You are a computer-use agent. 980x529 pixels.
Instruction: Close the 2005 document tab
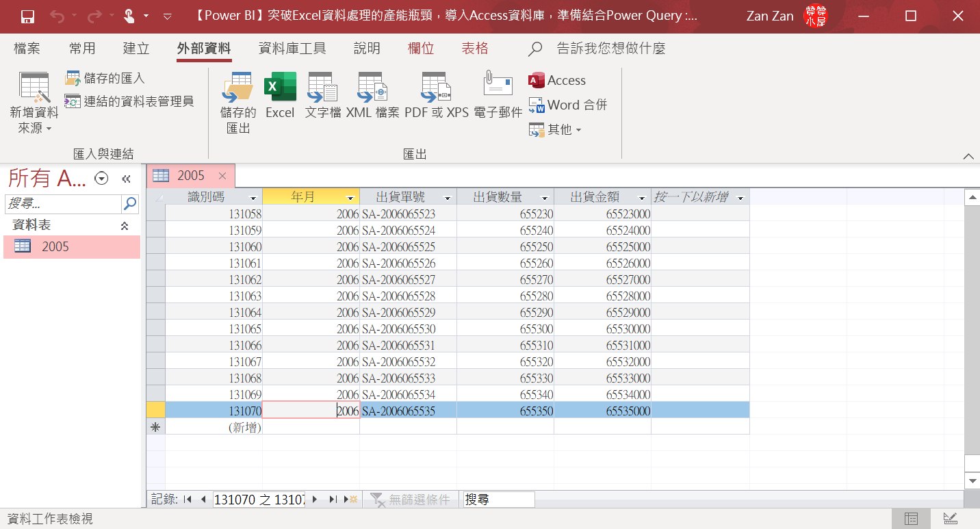(x=222, y=176)
